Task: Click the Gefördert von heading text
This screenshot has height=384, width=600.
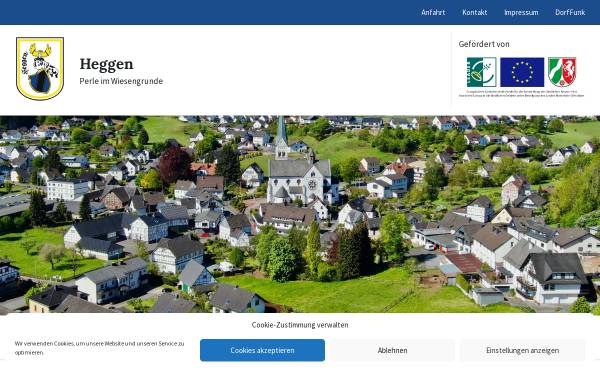Action: [484, 44]
